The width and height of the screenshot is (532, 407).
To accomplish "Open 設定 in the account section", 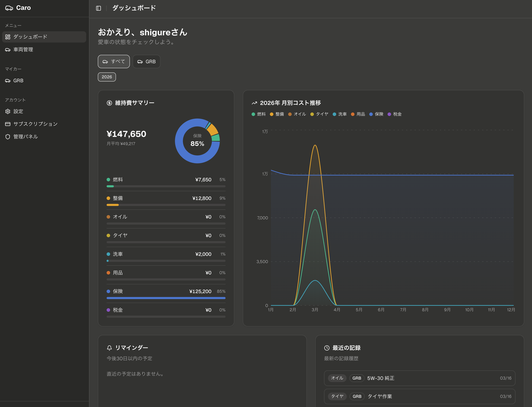I will [44, 111].
